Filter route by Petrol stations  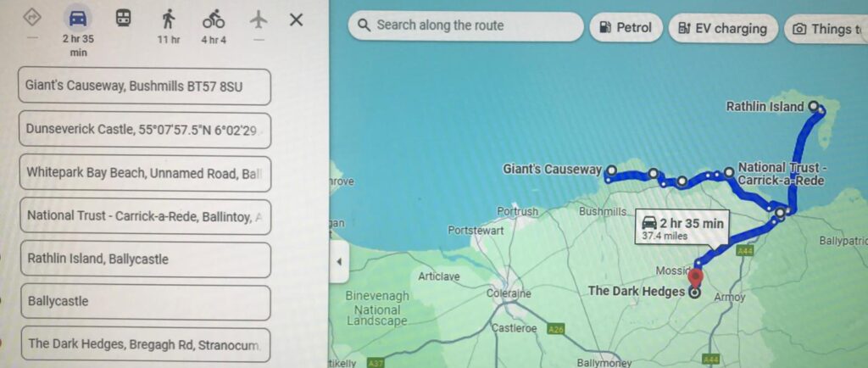(x=626, y=28)
